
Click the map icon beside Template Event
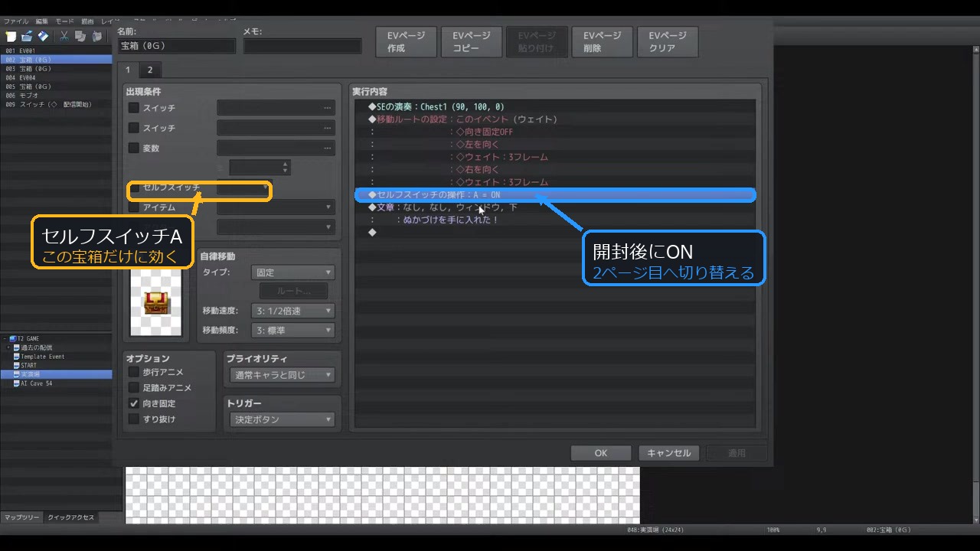tap(16, 357)
